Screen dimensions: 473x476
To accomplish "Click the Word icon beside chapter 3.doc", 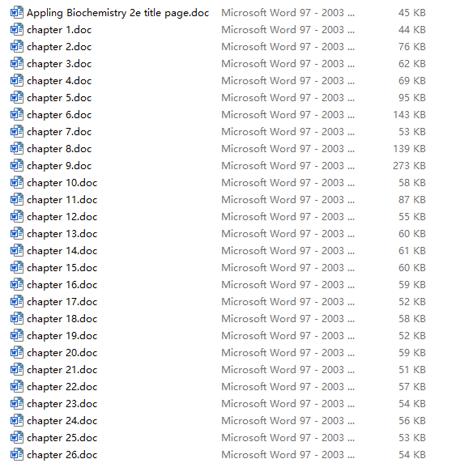I will [17, 63].
